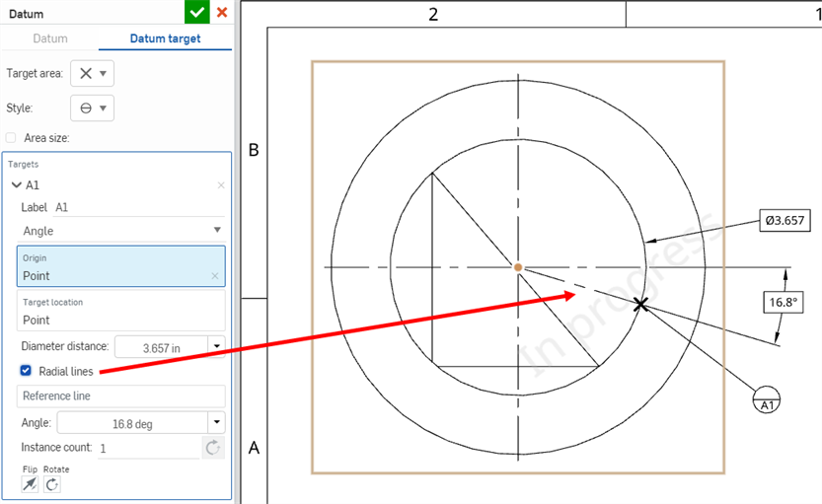
Task: Open the Angle value dropdown arrow
Action: pyautogui.click(x=217, y=422)
